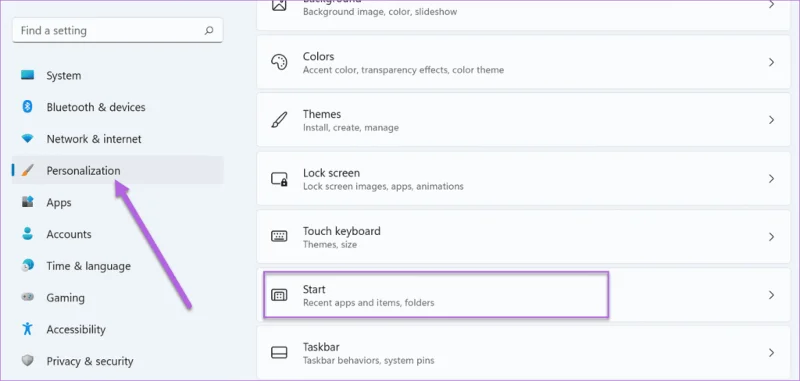Click the System monitor icon in sidebar
This screenshot has width=800, height=381.
tap(28, 75)
